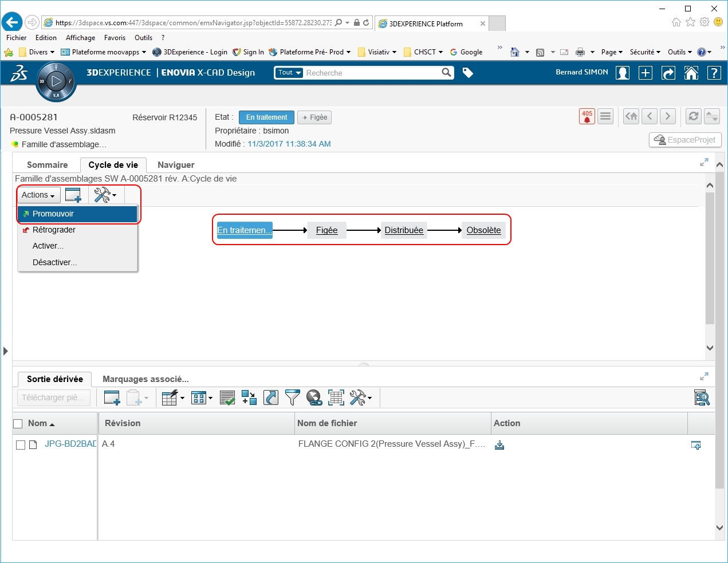
Task: Click the tag icon next to search
Action: pyautogui.click(x=468, y=73)
